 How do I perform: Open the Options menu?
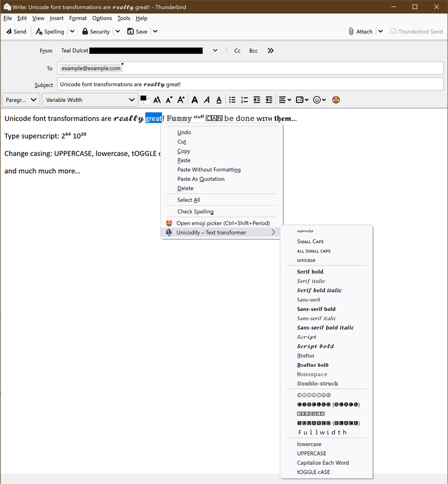pos(102,18)
